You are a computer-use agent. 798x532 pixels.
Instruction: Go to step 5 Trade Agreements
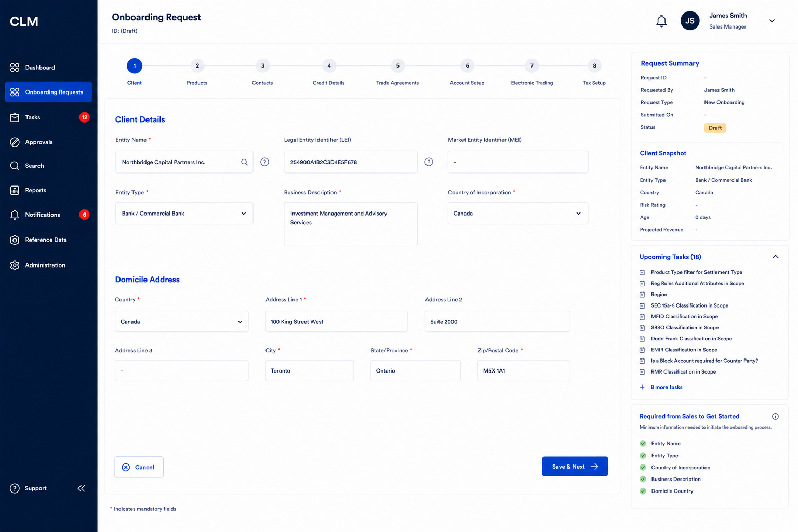coord(397,66)
